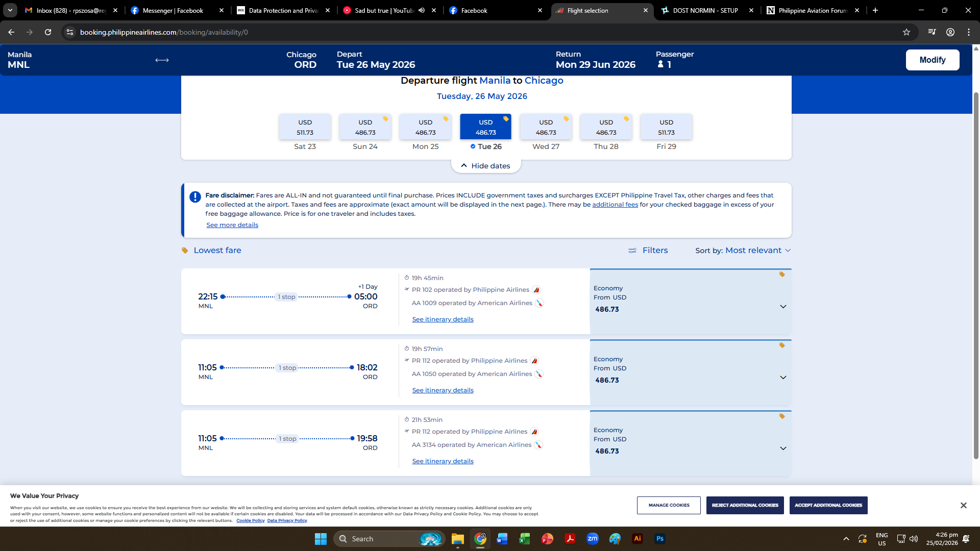Image resolution: width=980 pixels, height=551 pixels.
Task: Expand Economy fare for 22:15 flight
Action: [x=783, y=307]
